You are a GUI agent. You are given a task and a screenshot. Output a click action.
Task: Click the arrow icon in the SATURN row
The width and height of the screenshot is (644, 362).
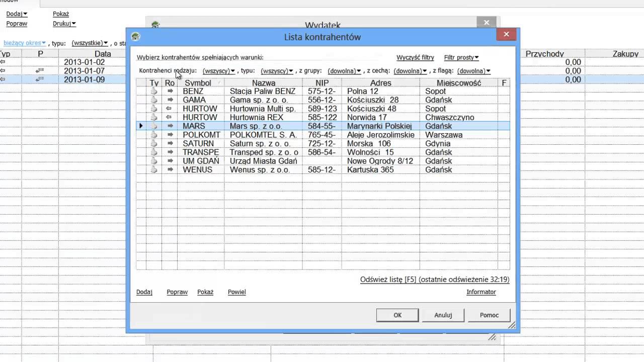[170, 143]
